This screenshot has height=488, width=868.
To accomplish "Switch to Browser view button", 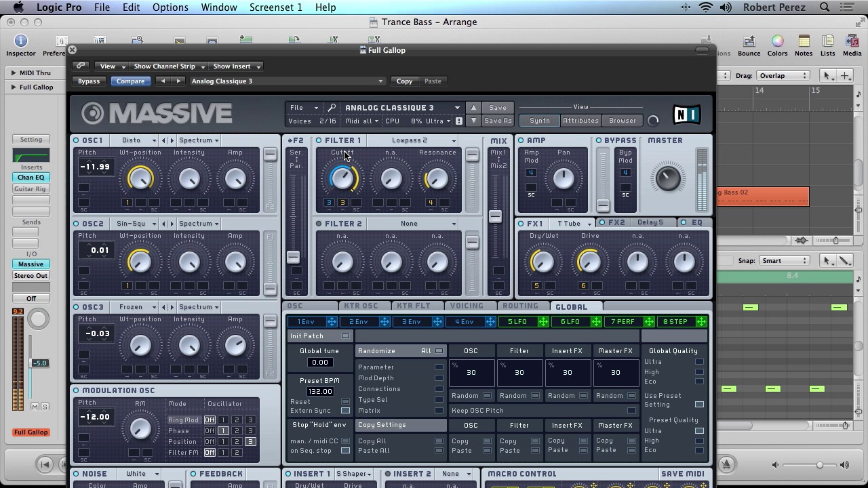I will tap(622, 121).
